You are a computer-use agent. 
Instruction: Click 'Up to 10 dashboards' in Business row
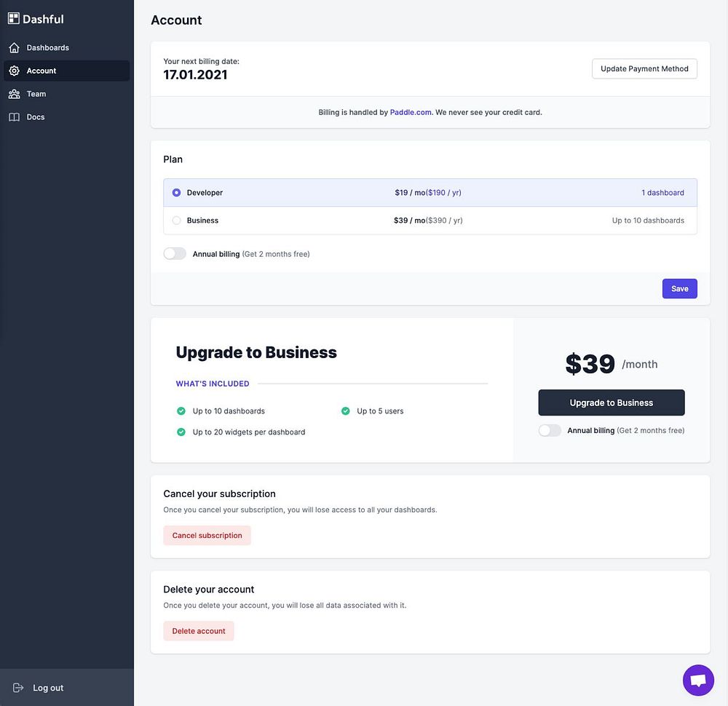[x=648, y=221]
